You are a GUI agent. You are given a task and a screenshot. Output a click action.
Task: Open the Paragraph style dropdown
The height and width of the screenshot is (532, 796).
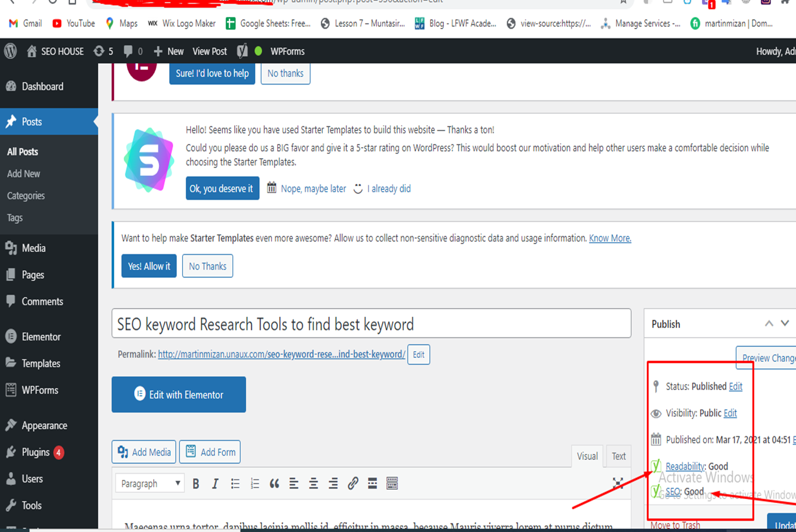(x=149, y=483)
